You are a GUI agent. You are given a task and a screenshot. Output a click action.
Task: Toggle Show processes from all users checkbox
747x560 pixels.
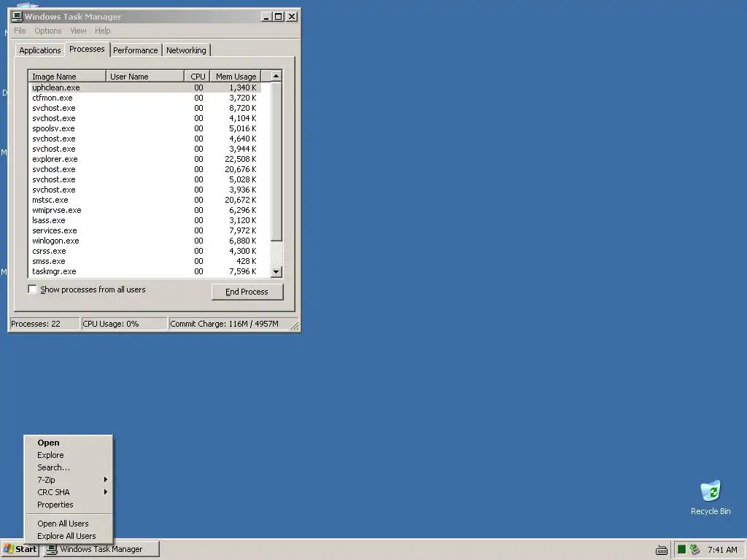pyautogui.click(x=32, y=289)
